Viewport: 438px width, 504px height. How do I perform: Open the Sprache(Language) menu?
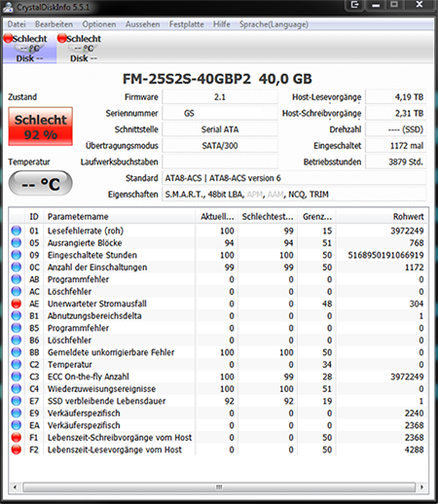tap(274, 24)
